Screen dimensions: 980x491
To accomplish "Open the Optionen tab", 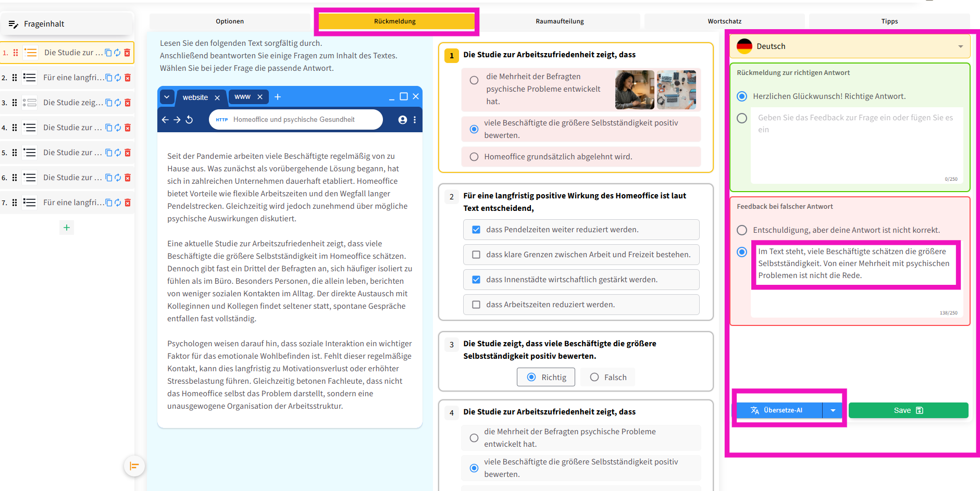I will (x=230, y=21).
